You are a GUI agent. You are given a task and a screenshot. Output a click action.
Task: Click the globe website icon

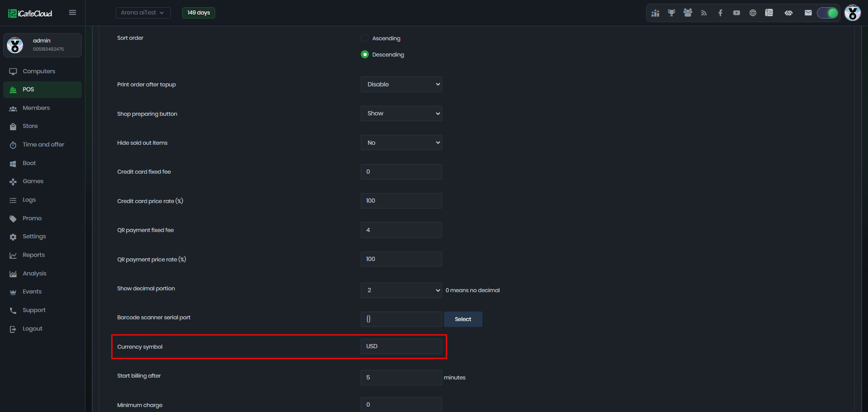point(753,13)
